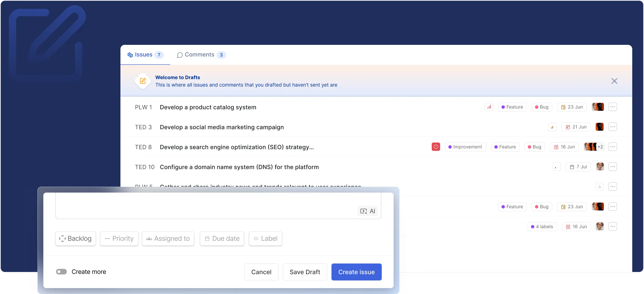Open the Priority dropdown
644x294 pixels.
coord(119,238)
